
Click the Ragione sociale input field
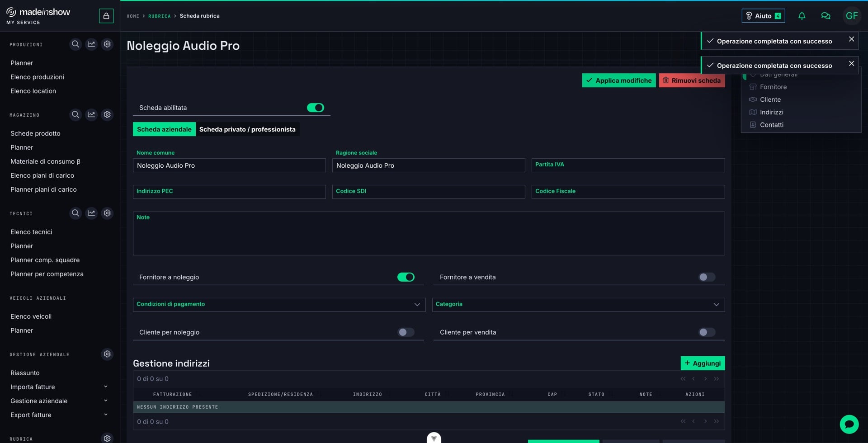point(429,165)
